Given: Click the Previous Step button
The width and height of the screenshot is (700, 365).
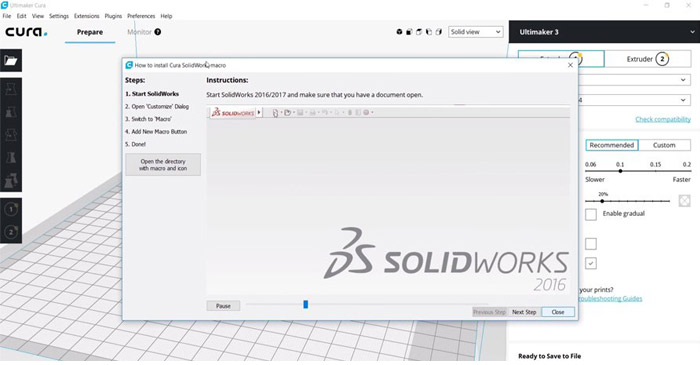Looking at the screenshot, I should pos(489,312).
